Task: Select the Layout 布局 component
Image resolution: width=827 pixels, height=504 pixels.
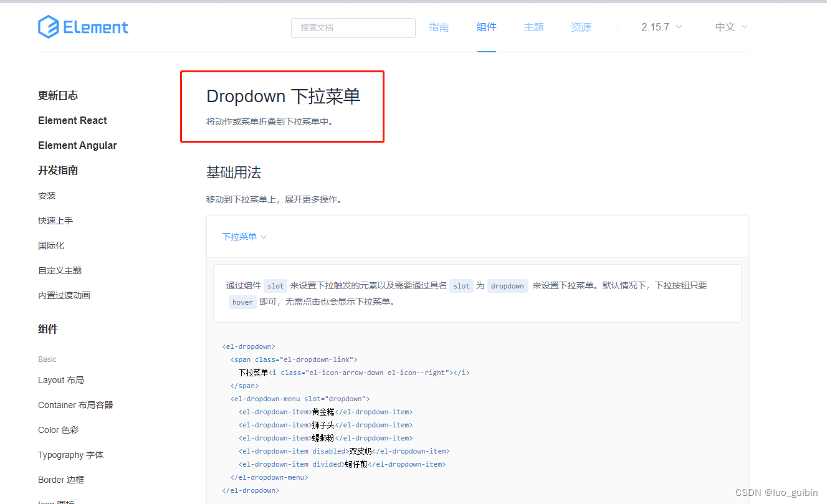Action: pos(61,379)
